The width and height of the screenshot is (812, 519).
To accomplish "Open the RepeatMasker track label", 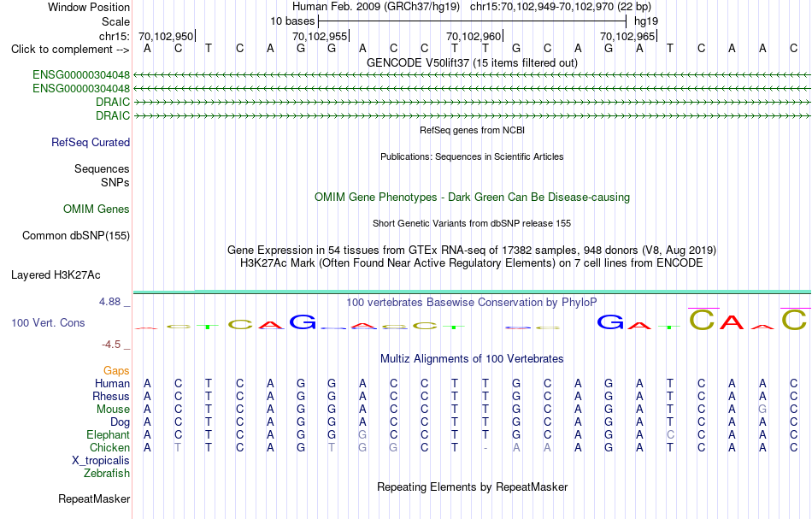I will point(94,499).
